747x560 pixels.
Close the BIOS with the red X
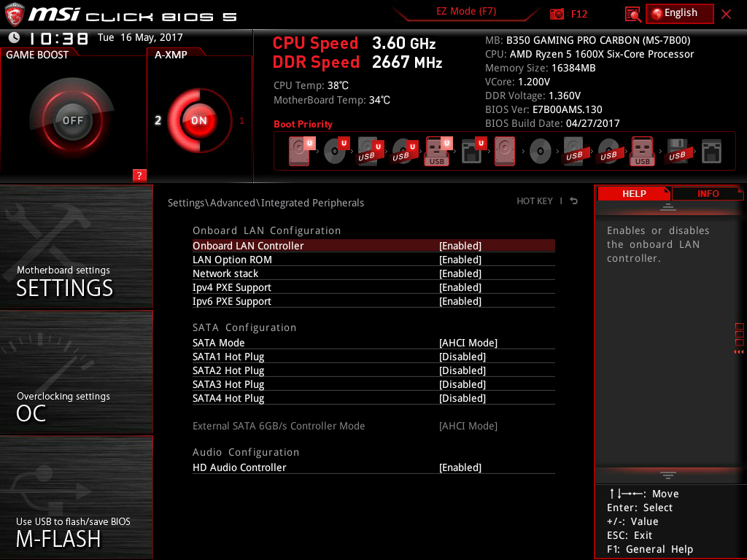click(726, 15)
